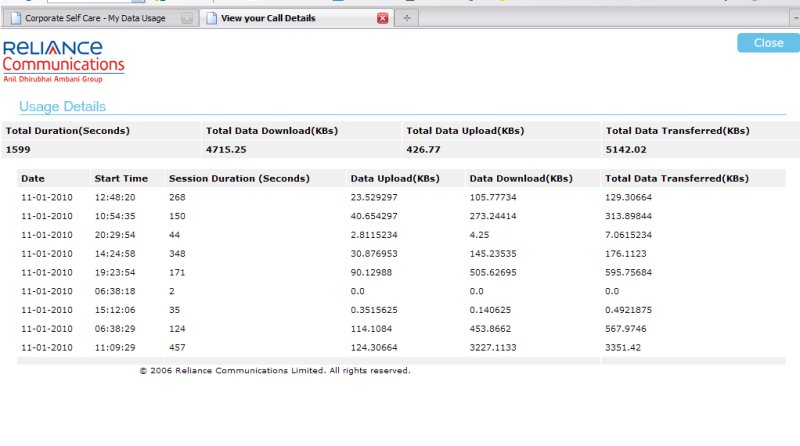
Task: Click the Usage Details heading
Action: (62, 106)
